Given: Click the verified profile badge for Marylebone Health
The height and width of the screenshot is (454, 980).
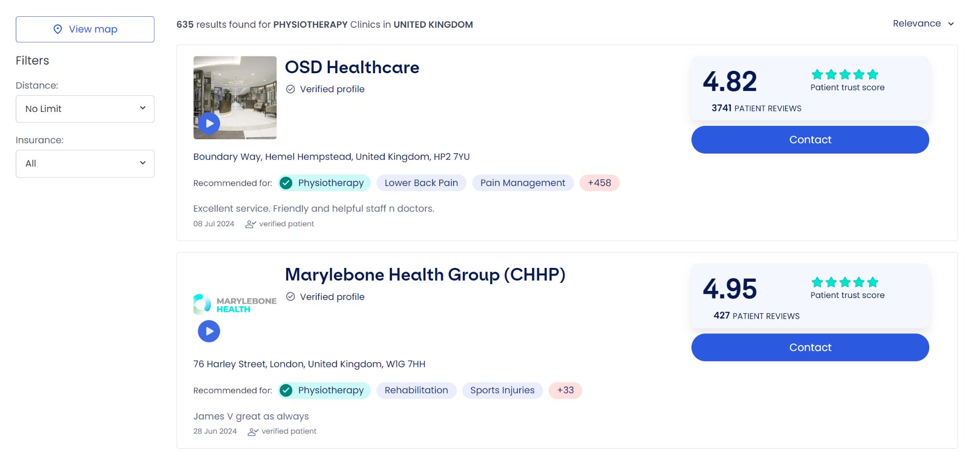Looking at the screenshot, I should (x=291, y=297).
